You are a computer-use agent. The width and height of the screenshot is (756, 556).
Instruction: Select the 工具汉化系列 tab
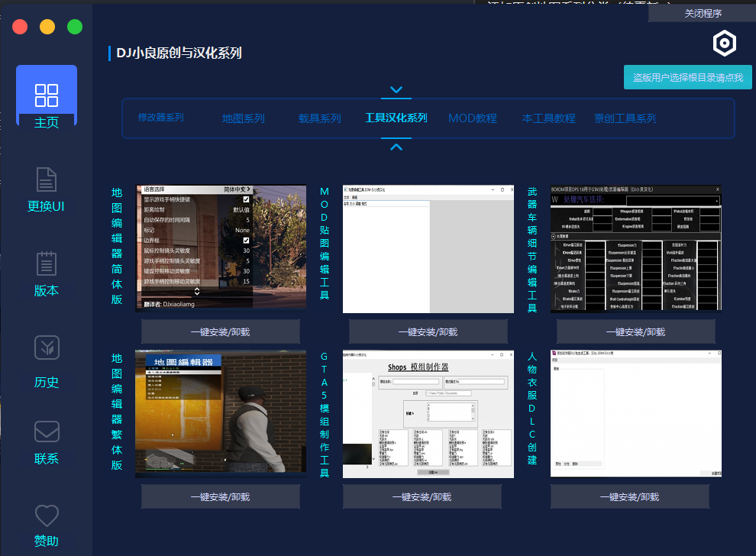pyautogui.click(x=396, y=118)
